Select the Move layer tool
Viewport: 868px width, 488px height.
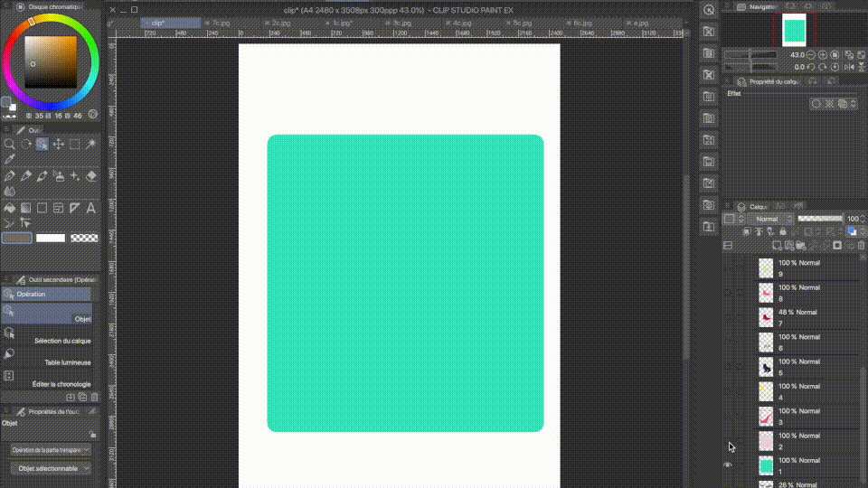click(x=58, y=145)
